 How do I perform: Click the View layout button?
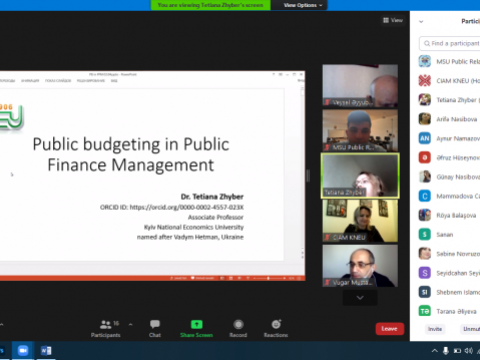[x=393, y=20]
